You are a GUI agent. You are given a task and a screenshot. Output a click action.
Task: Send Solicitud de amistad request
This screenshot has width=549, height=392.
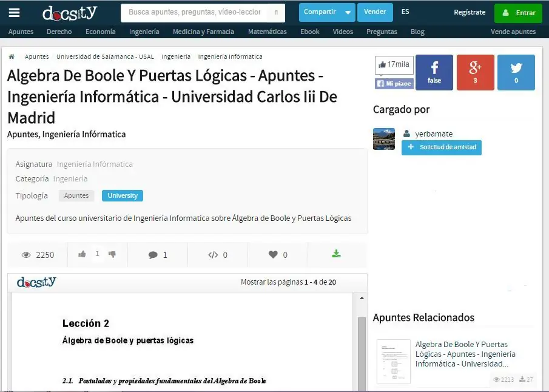click(441, 147)
